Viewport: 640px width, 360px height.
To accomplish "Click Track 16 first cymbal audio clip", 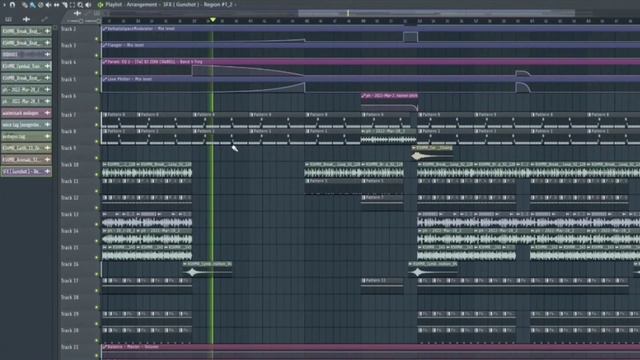I will [207, 270].
